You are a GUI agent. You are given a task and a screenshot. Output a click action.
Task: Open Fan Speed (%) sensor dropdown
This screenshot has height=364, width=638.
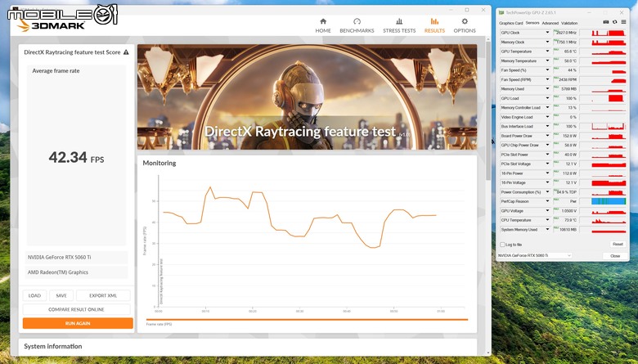click(x=547, y=70)
